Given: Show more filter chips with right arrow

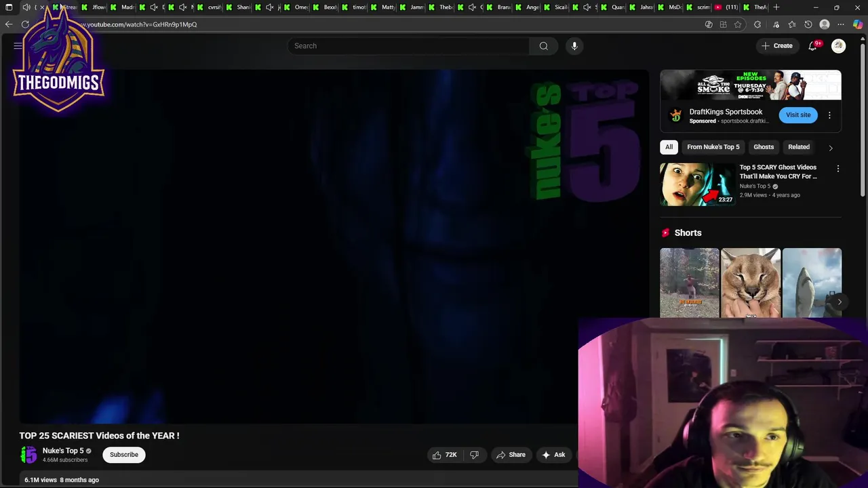Looking at the screenshot, I should coord(831,147).
